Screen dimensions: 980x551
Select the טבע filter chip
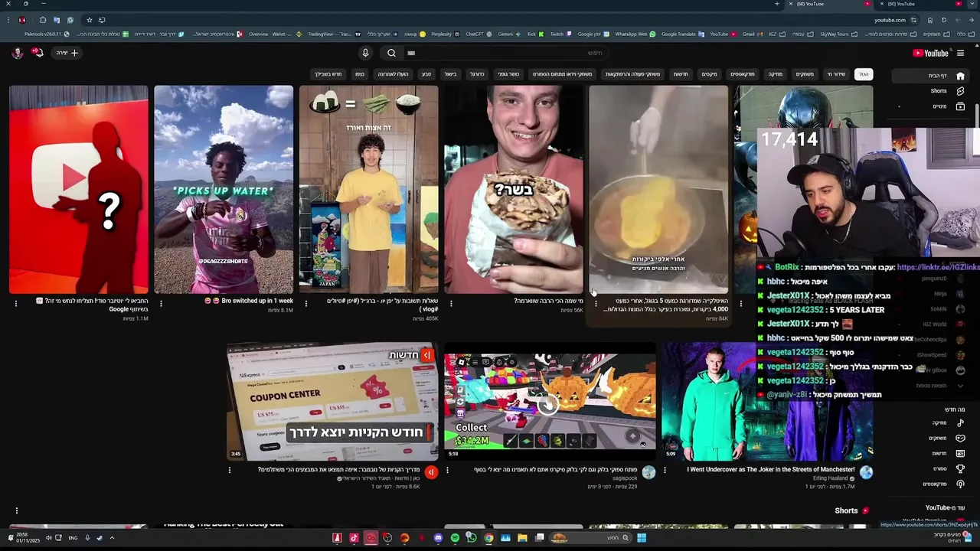coord(426,74)
